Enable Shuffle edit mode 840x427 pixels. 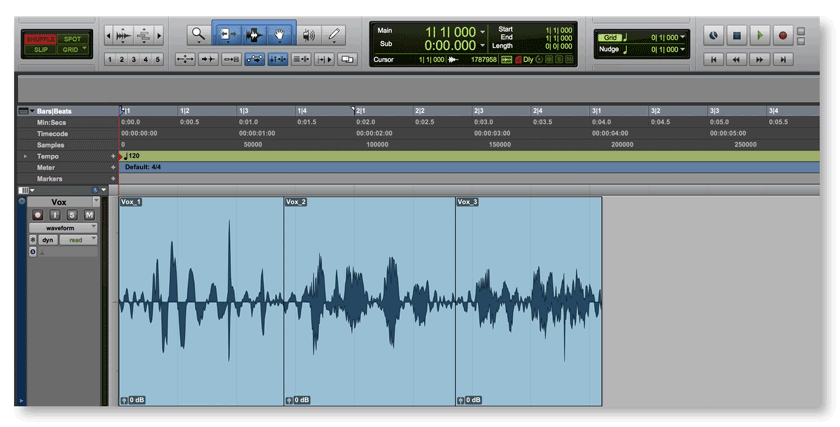tap(40, 39)
